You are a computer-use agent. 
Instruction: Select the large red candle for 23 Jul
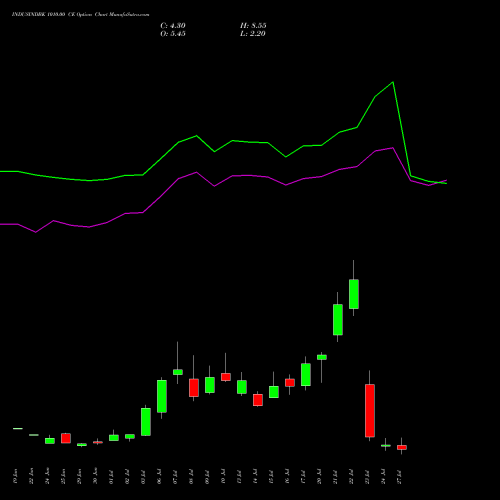point(370,410)
